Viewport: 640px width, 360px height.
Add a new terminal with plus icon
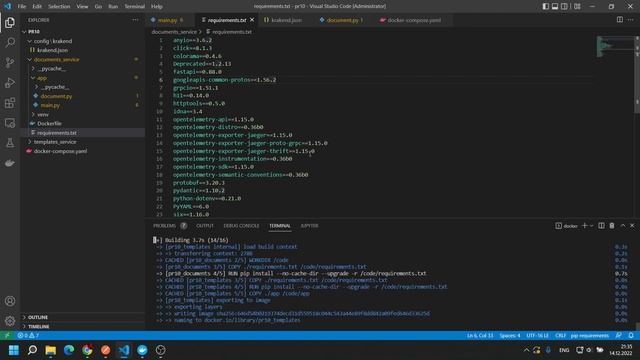(x=584, y=226)
